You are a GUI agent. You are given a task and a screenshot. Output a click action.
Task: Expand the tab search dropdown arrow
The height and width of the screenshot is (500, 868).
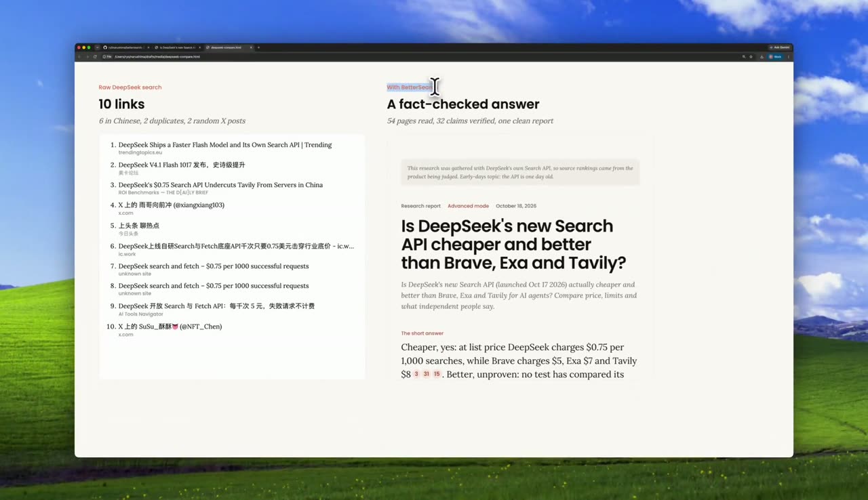pyautogui.click(x=97, y=47)
